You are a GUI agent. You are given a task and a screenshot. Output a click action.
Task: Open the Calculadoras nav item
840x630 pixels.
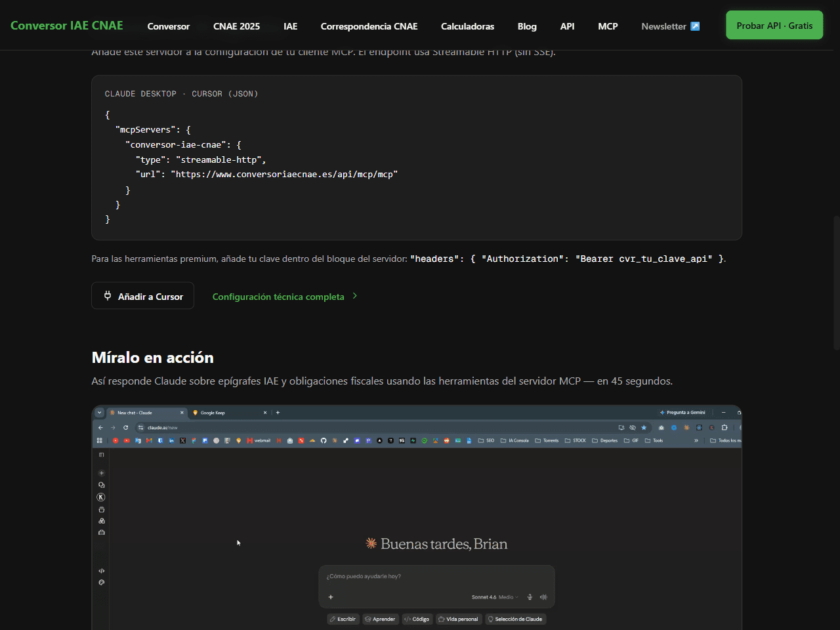[467, 26]
